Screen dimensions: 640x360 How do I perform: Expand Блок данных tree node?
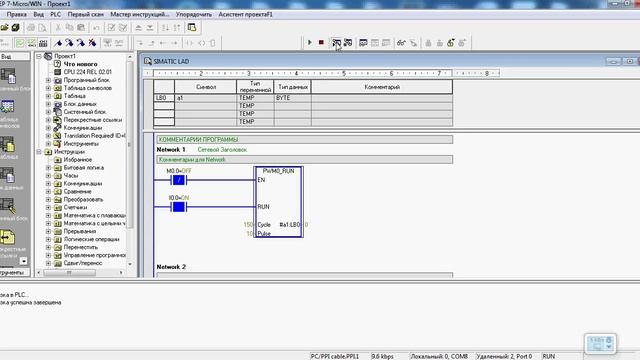(x=48, y=104)
